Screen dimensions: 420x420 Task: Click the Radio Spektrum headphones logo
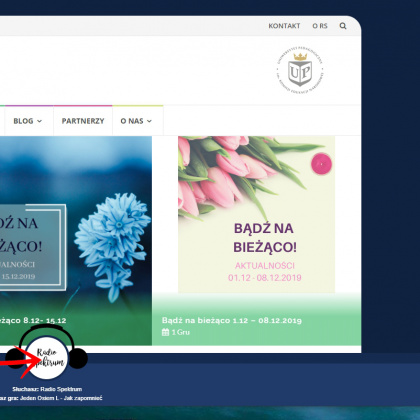tap(46, 353)
